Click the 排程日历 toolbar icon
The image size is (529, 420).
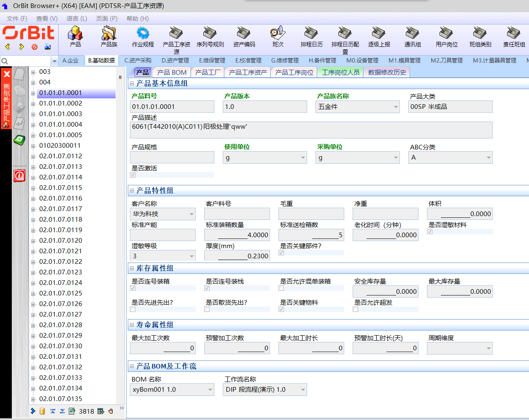coord(311,34)
